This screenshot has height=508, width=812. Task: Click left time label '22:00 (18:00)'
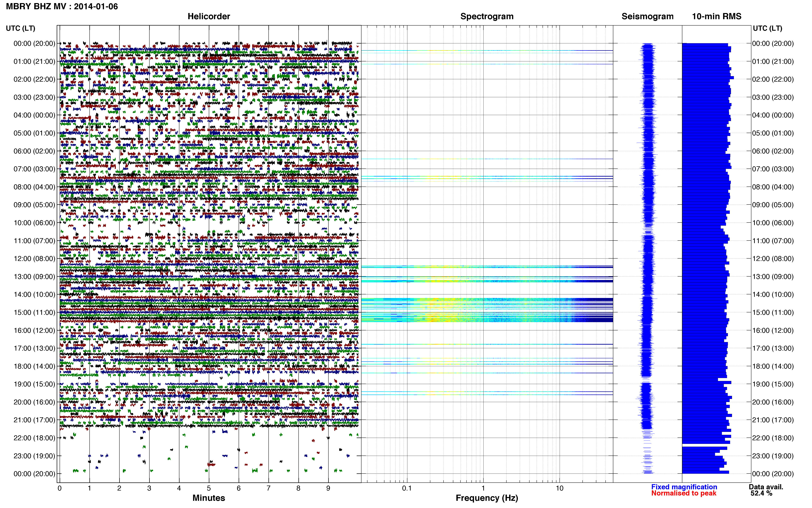(34, 438)
